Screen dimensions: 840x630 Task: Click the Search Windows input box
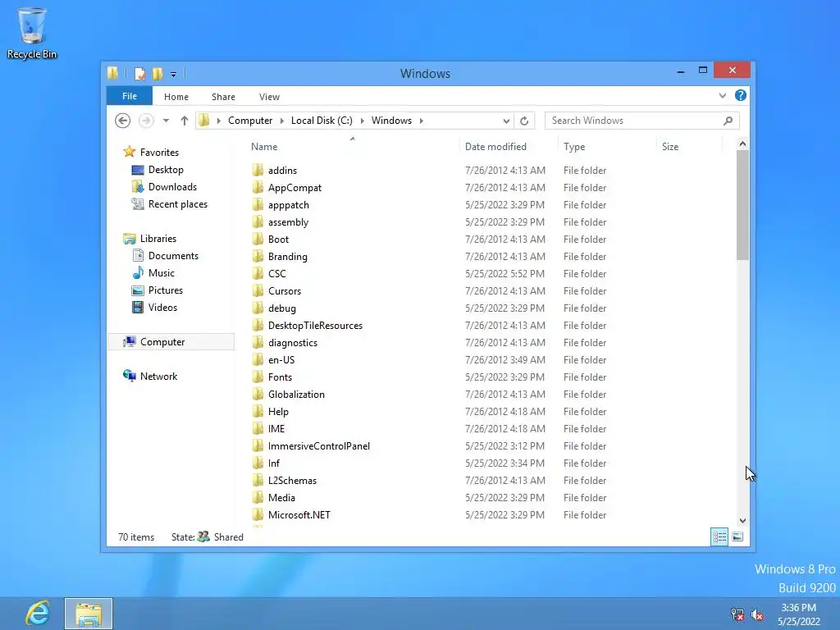(x=641, y=121)
